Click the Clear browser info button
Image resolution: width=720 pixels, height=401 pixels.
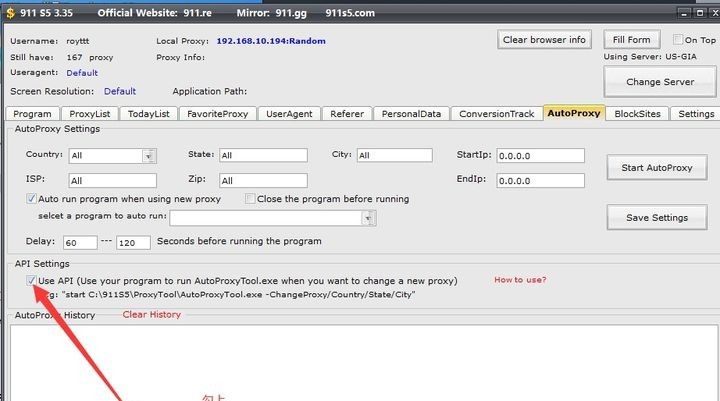pyautogui.click(x=544, y=40)
